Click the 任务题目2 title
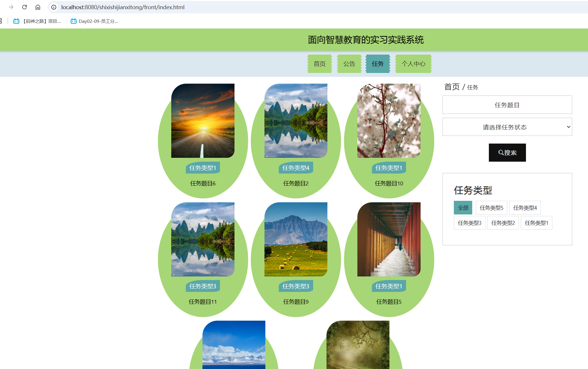This screenshot has height=369, width=588. [296, 183]
